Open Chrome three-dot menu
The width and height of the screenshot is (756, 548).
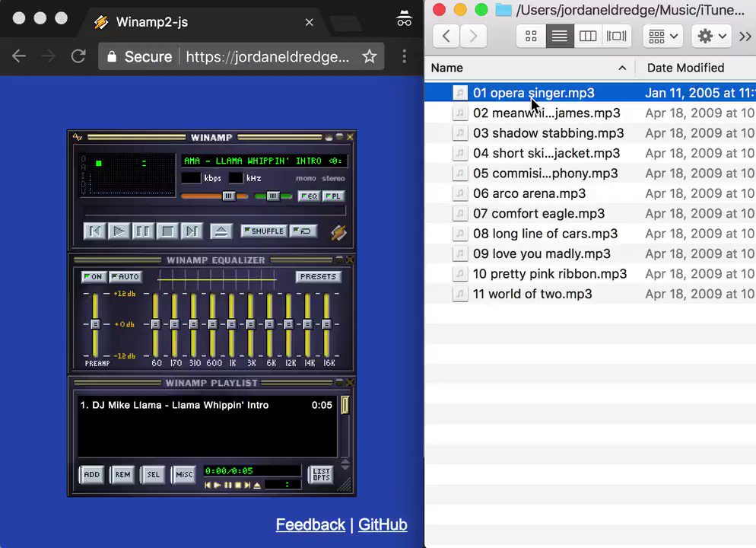pyautogui.click(x=404, y=56)
